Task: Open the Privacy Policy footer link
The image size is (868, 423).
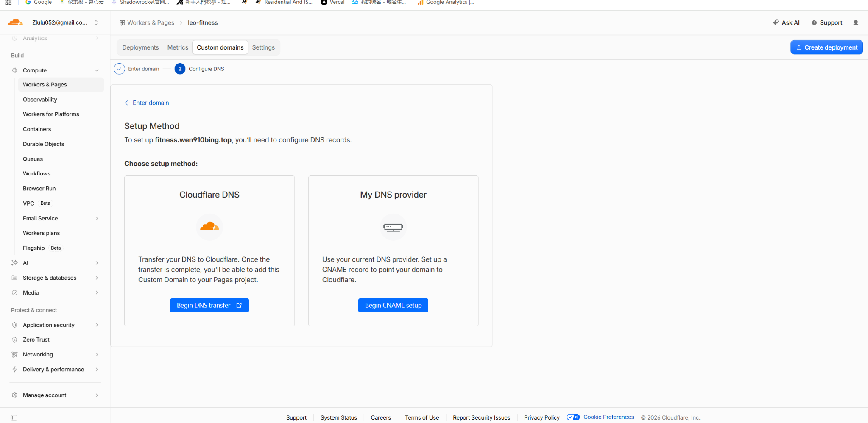Action: click(542, 417)
